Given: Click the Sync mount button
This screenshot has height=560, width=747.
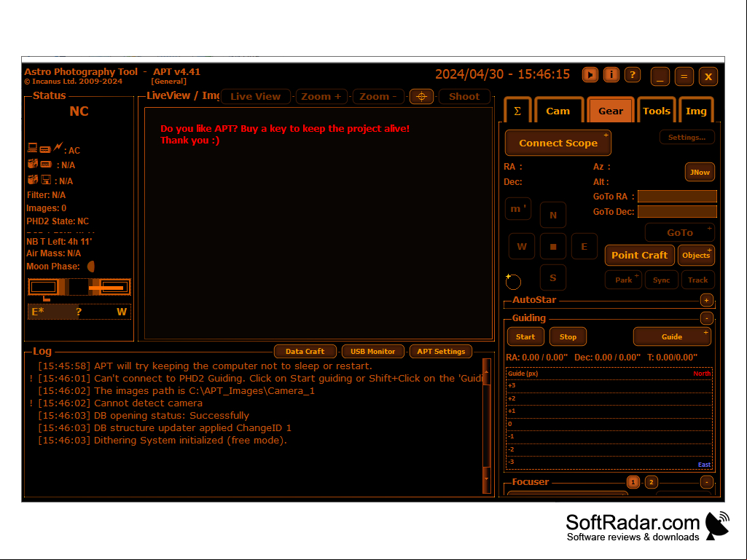Looking at the screenshot, I should 661,280.
